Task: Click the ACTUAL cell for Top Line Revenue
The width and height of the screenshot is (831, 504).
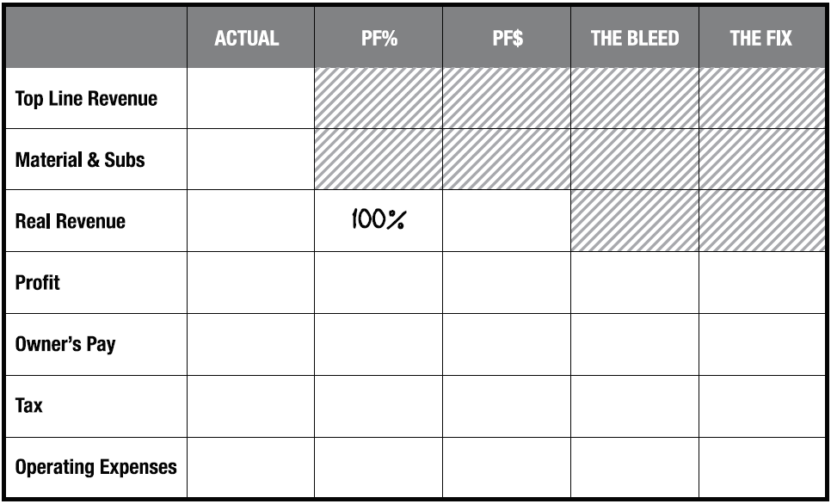Action: pyautogui.click(x=250, y=99)
